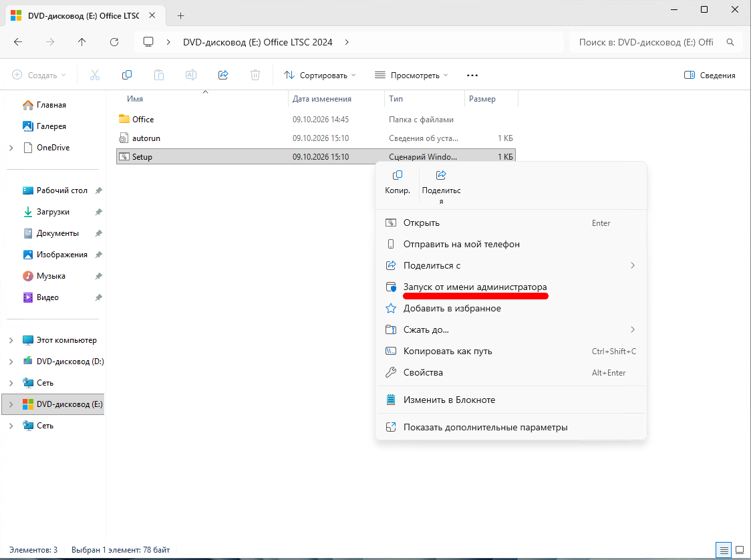Choose Изменить в Блокноте
Screen dimensions: 751x560
click(x=511, y=400)
